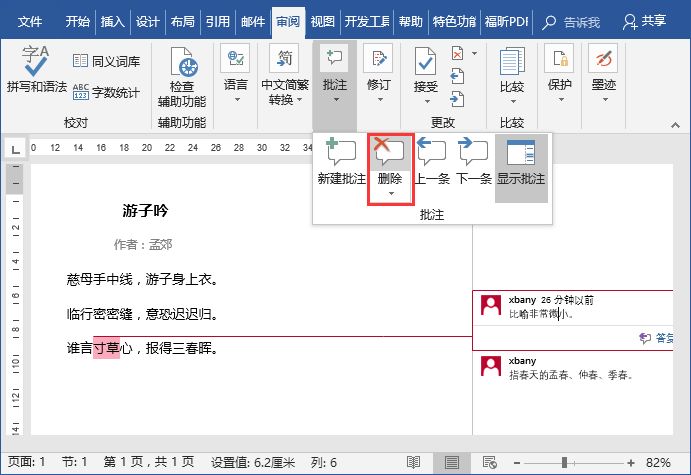Click the 答复 reply link in the comment
691x475 pixels.
point(657,338)
